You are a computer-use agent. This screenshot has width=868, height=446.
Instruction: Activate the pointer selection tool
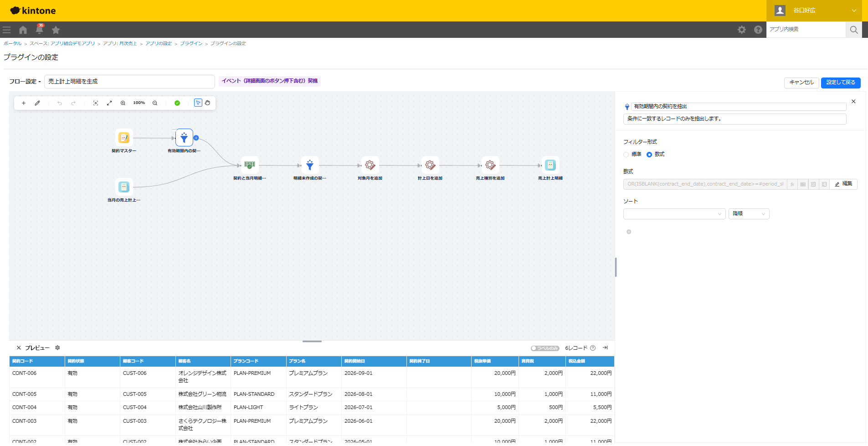[x=198, y=103]
